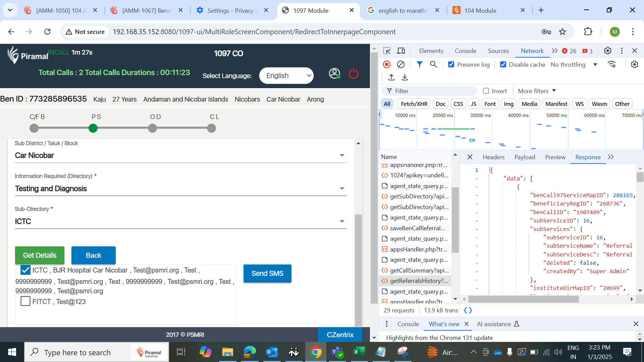Toggle the device toolbar icon in DevTools
644x362 pixels.
point(401,51)
